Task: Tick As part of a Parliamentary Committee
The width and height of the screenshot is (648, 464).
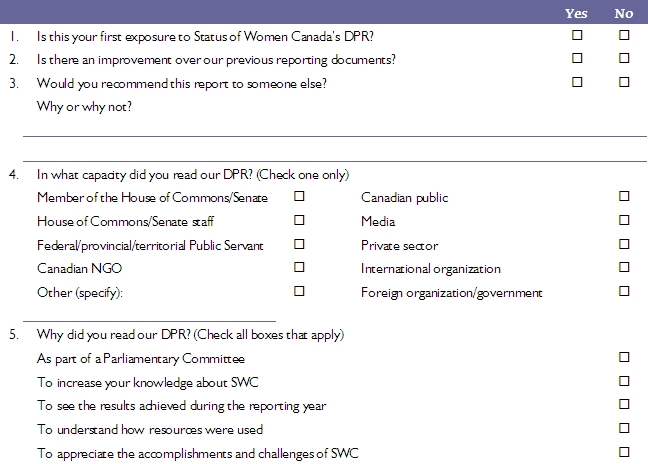Action: pyautogui.click(x=624, y=357)
